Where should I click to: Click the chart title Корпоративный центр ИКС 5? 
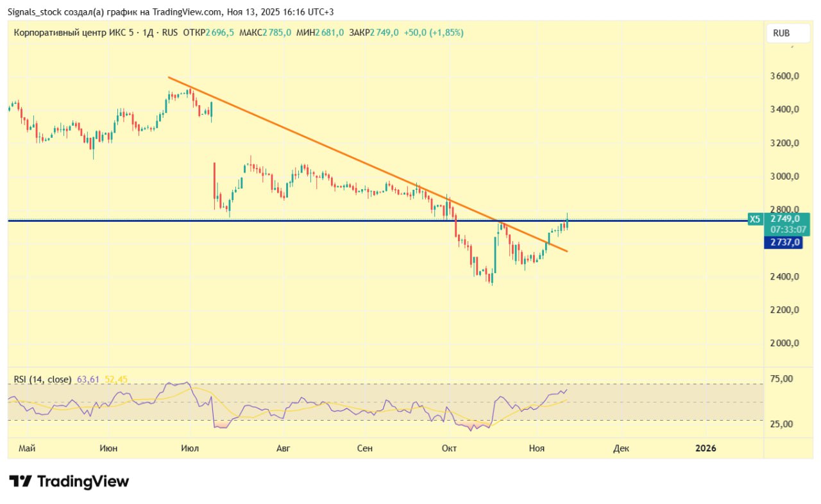tap(74, 33)
